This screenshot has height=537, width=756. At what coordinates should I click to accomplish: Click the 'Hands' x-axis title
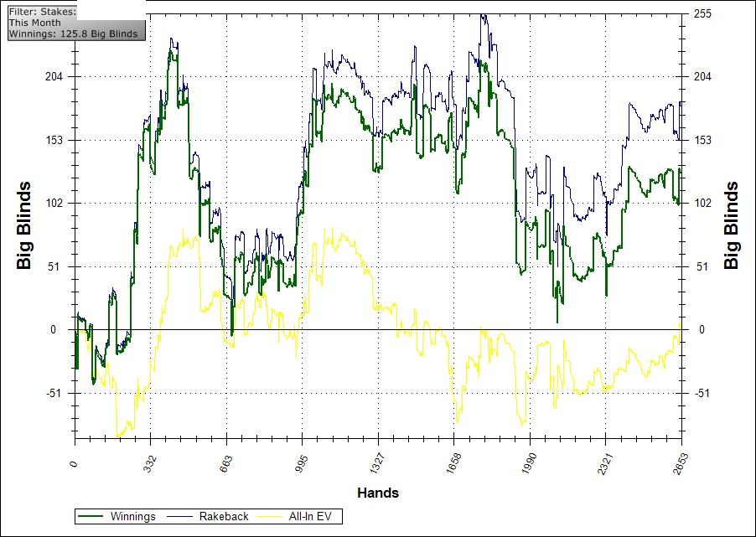[378, 493]
